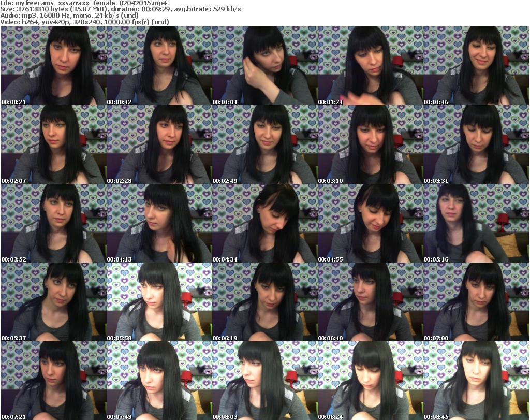Select the thumbnail frame stamped 00:00:21
530x420 pixels.
click(54, 66)
